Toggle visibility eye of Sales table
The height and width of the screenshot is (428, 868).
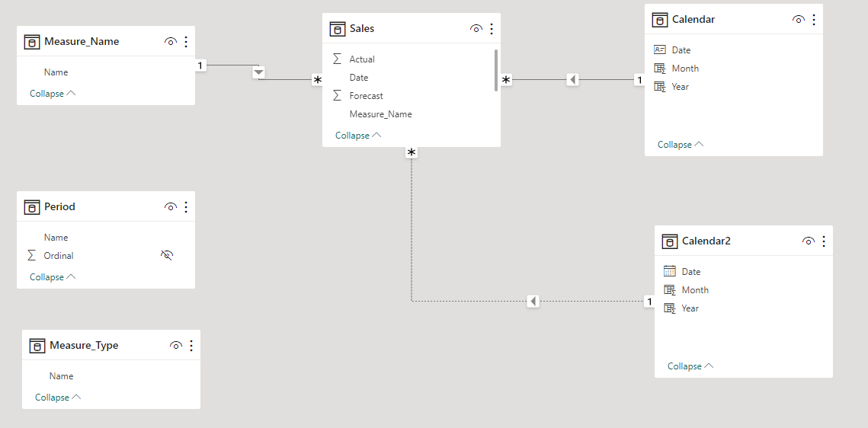pos(476,29)
